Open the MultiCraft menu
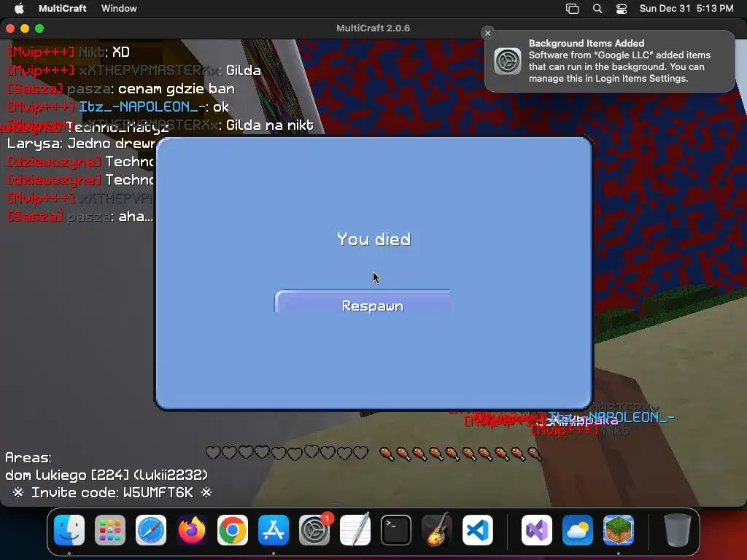Image resolution: width=747 pixels, height=560 pixels. click(63, 8)
